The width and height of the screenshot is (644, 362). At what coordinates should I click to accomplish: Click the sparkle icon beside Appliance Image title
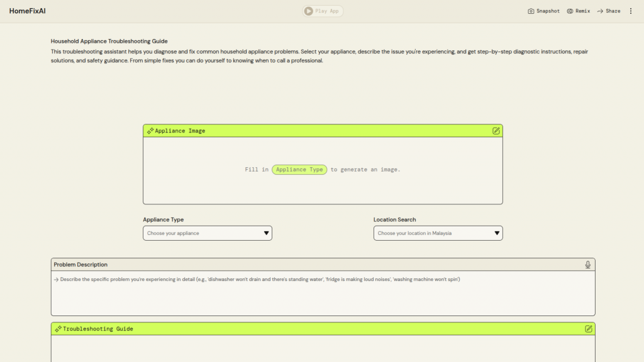click(150, 131)
